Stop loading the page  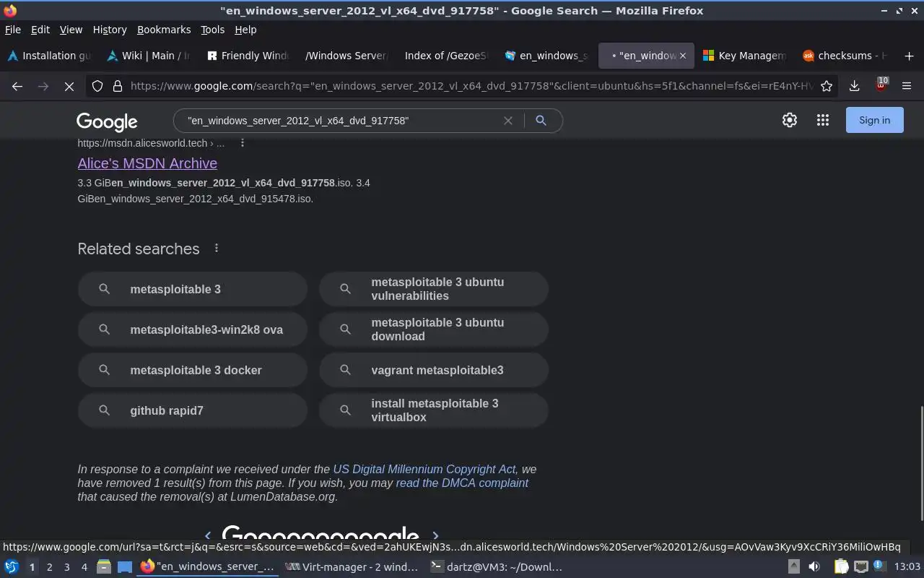(x=69, y=86)
